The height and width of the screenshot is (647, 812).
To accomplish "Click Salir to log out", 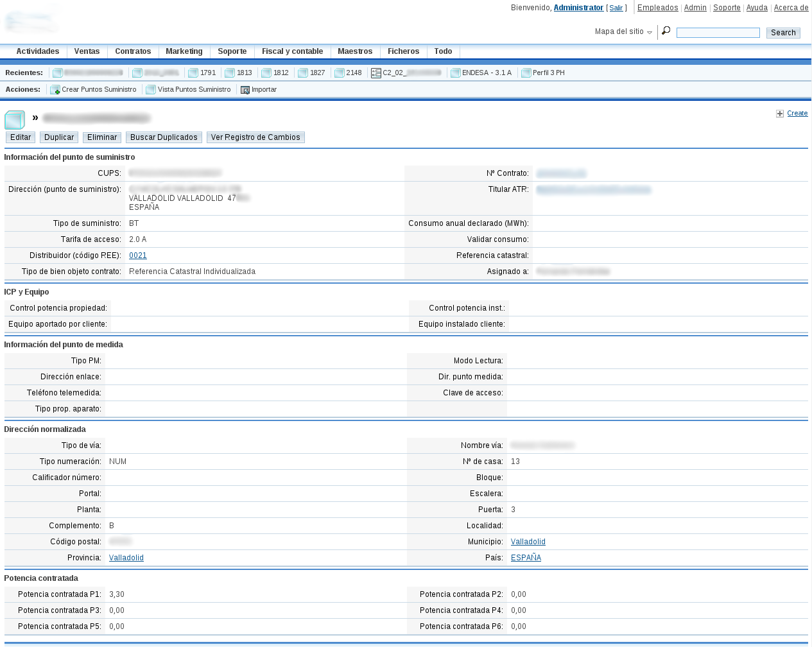I will coord(616,7).
